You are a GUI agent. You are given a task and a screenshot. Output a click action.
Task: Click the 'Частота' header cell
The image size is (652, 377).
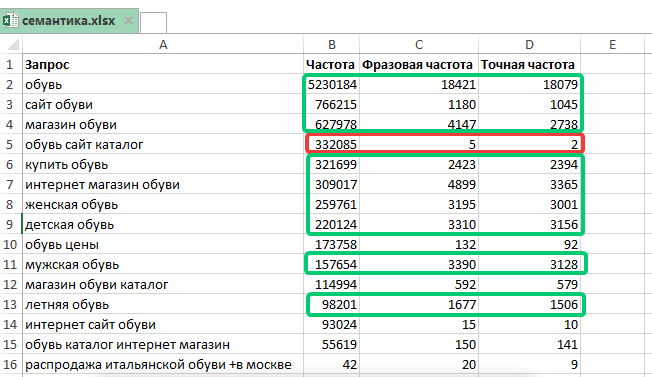(331, 64)
